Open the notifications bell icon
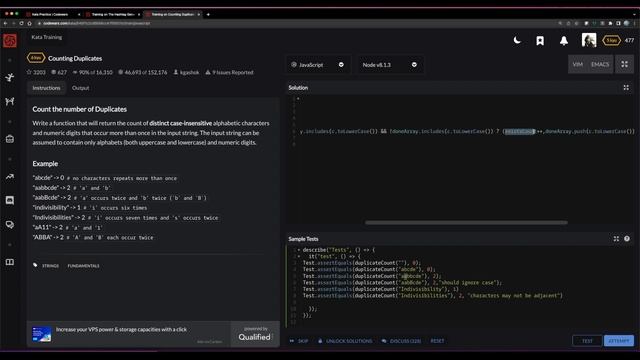The image size is (640, 360). click(564, 40)
